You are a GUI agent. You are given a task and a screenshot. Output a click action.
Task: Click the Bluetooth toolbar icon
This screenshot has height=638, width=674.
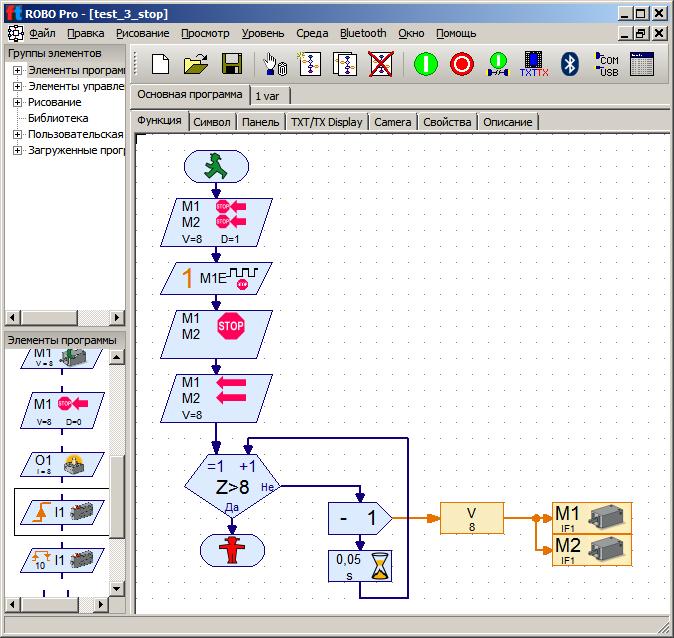570,65
